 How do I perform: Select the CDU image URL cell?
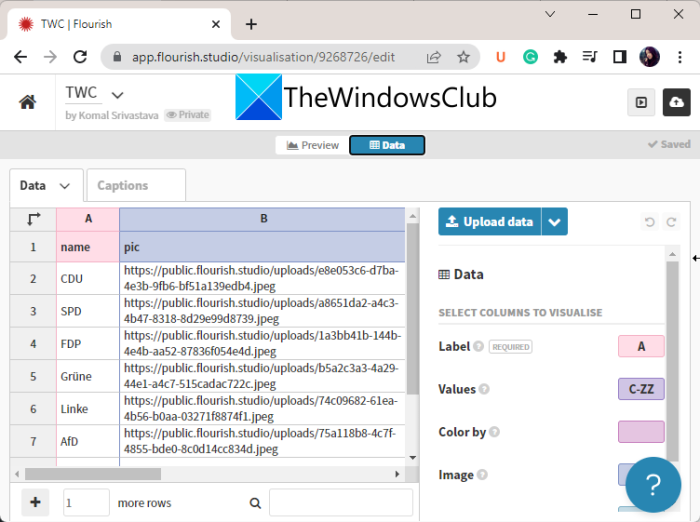tap(262, 279)
